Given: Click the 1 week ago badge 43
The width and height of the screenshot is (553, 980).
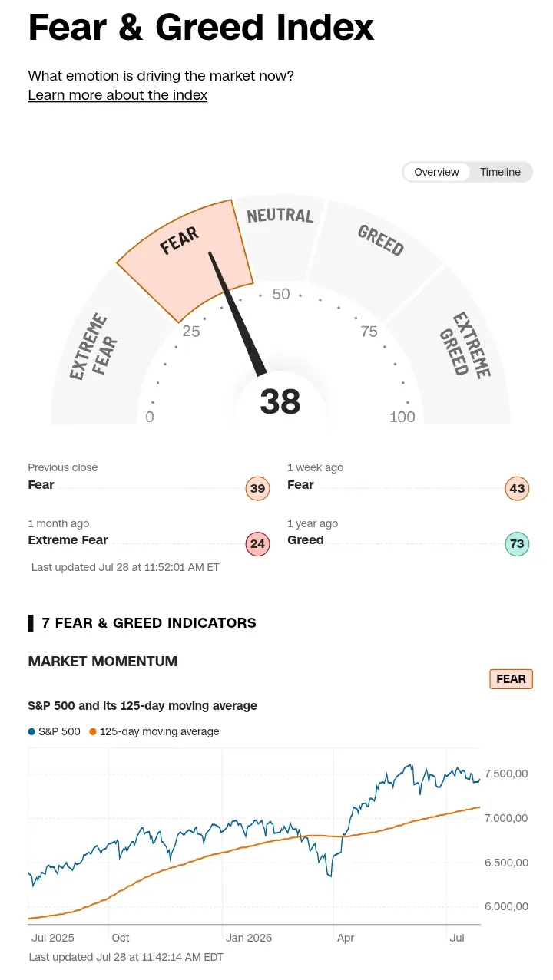Looking at the screenshot, I should click(x=517, y=489).
